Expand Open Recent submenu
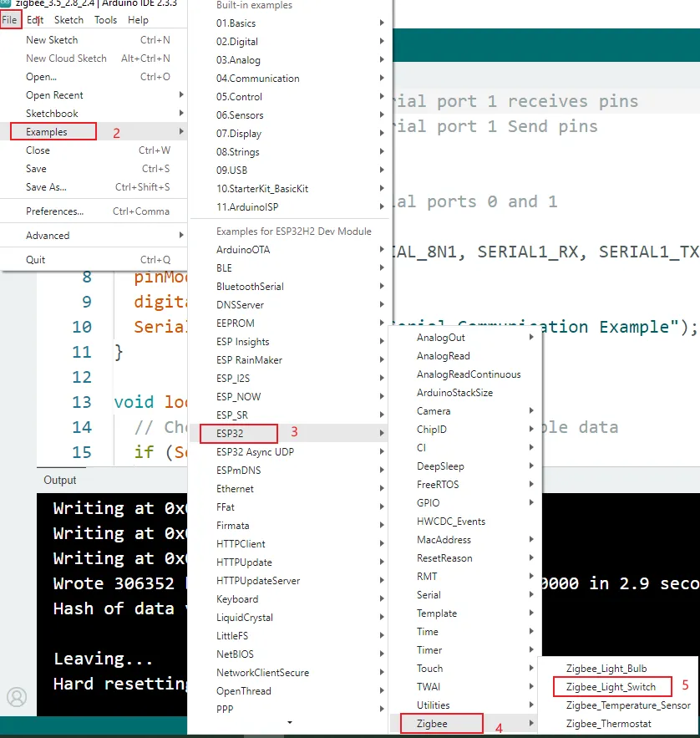The width and height of the screenshot is (700, 738). [94, 95]
